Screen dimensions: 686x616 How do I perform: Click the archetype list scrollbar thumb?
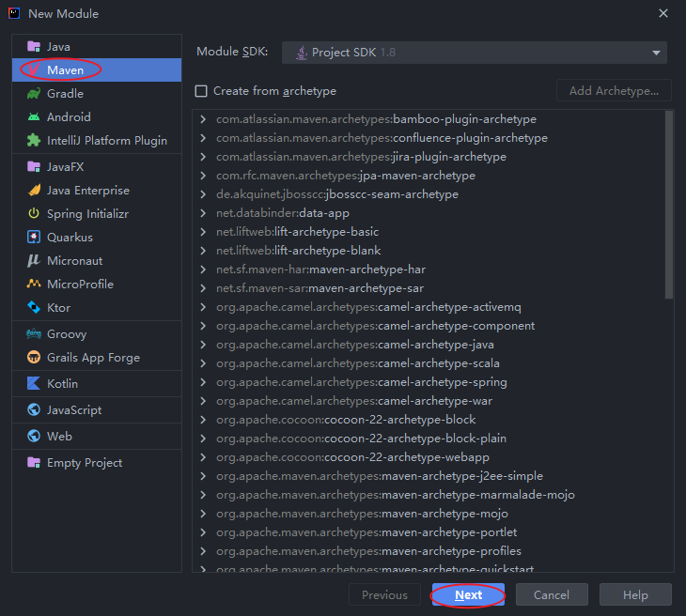pyautogui.click(x=668, y=205)
